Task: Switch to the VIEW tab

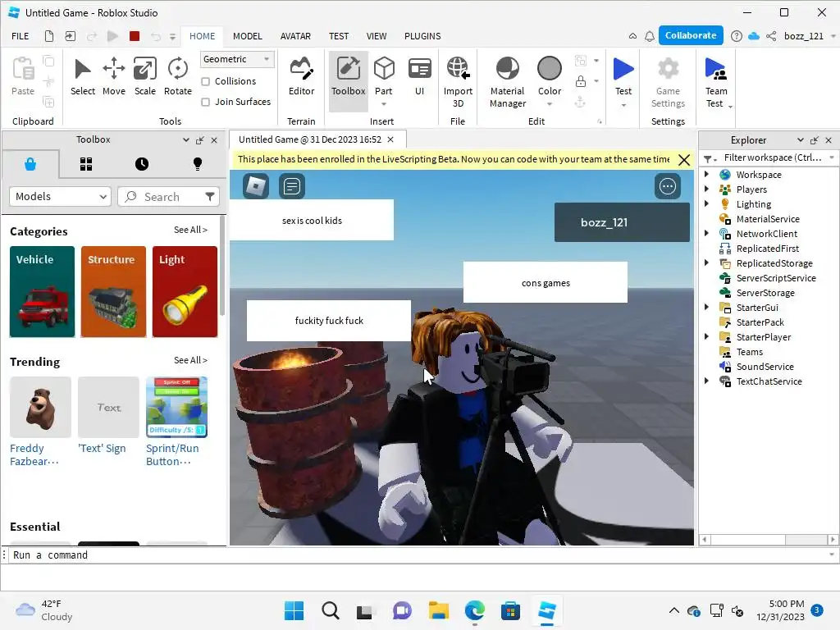Action: click(x=376, y=36)
